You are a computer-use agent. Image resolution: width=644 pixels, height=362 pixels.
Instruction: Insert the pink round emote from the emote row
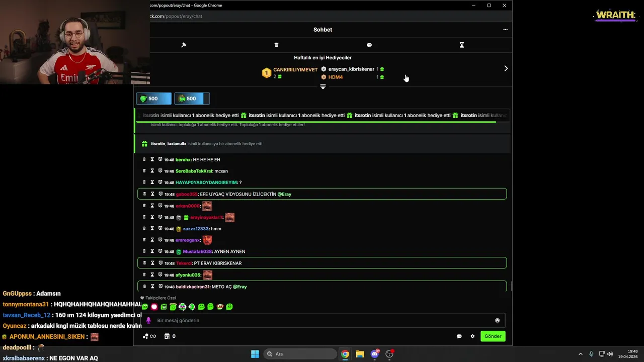coord(154,307)
